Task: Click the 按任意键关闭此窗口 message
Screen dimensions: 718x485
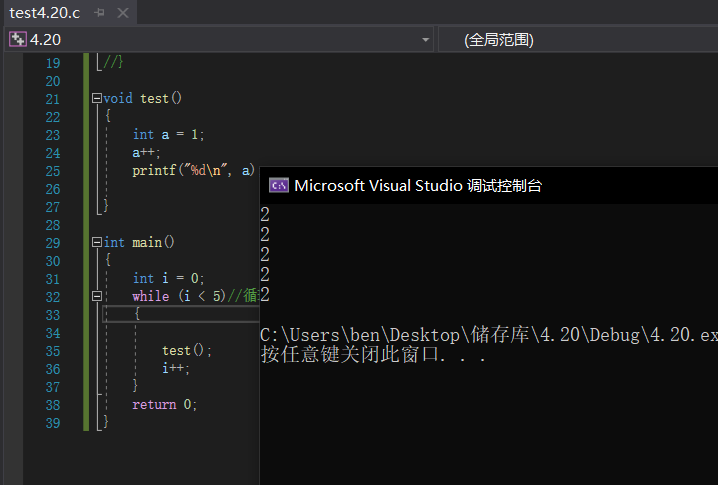Action: tap(373, 354)
